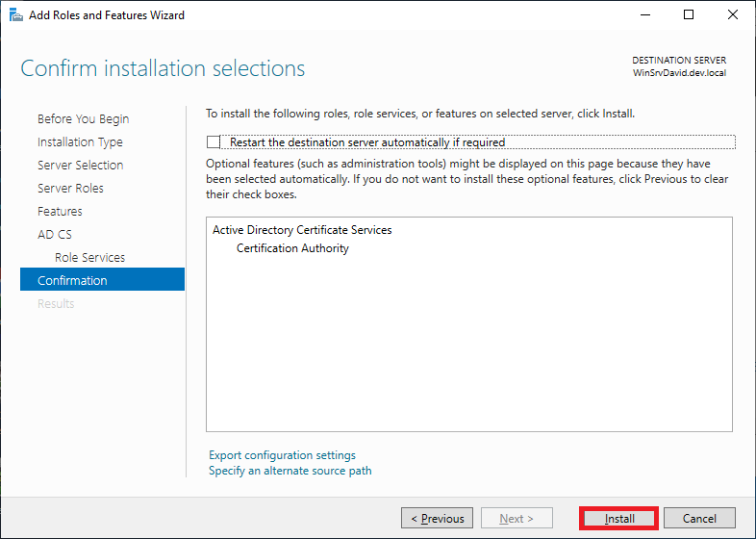Viewport: 756px width, 539px height.
Task: Go back with the Previous button
Action: point(437,519)
